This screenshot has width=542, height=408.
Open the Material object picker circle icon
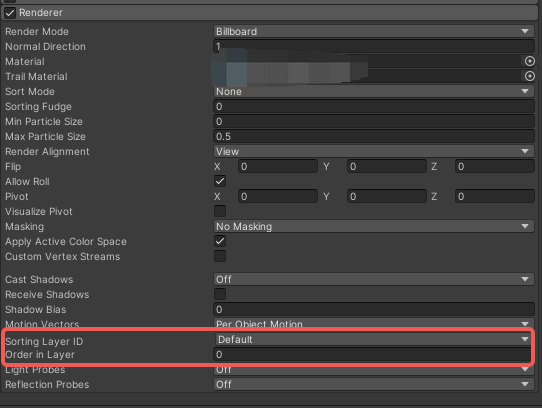[530, 61]
